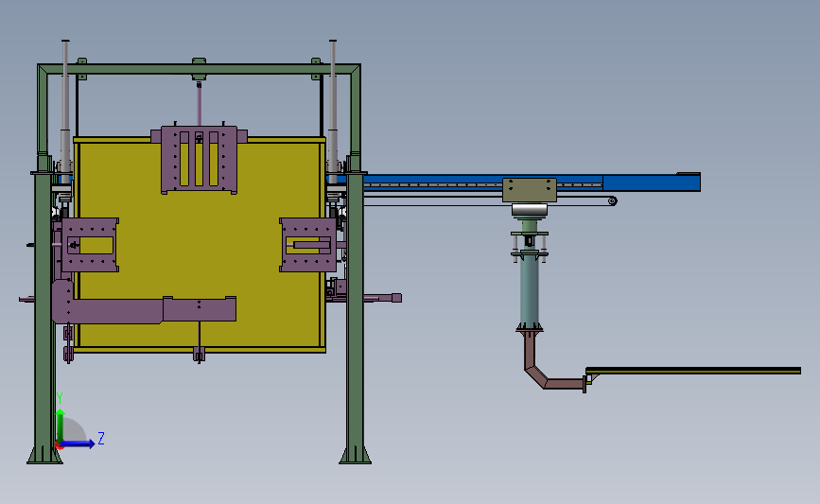
Task: Select the top purple clamp plate
Action: [199, 160]
